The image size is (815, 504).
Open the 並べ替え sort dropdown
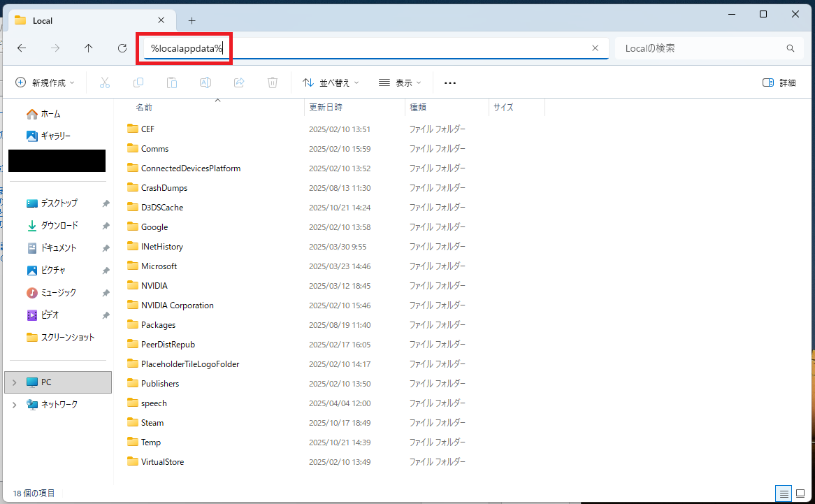331,82
